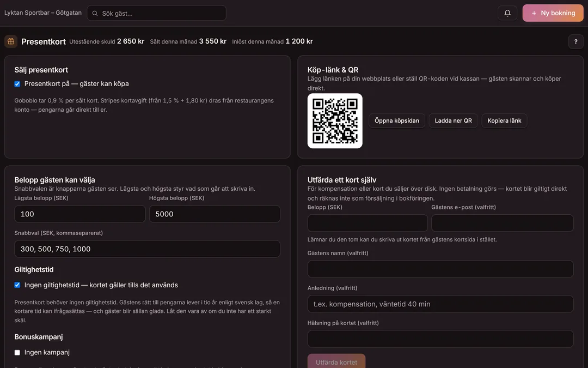Click the QR code image

pyautogui.click(x=335, y=121)
